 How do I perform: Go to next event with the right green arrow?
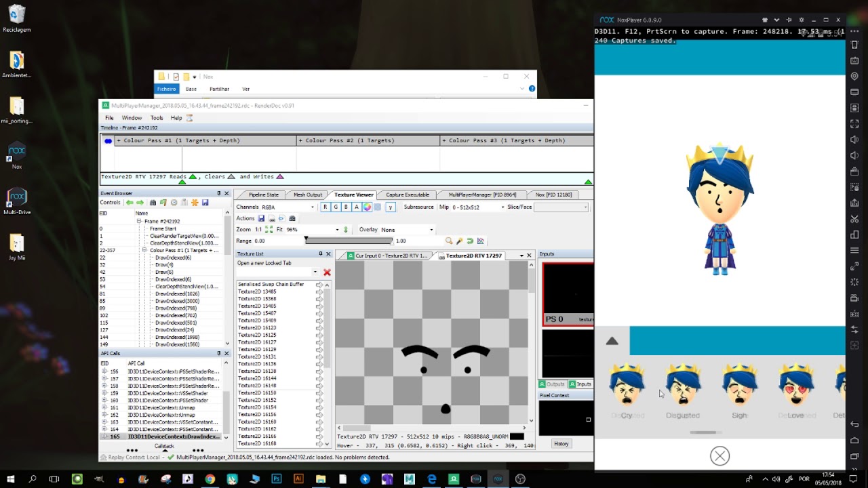(x=140, y=203)
